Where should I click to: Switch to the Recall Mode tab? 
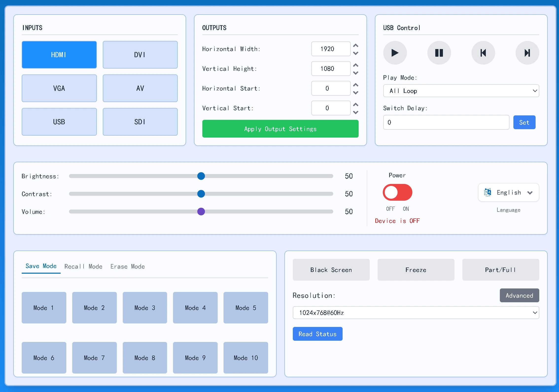(83, 267)
